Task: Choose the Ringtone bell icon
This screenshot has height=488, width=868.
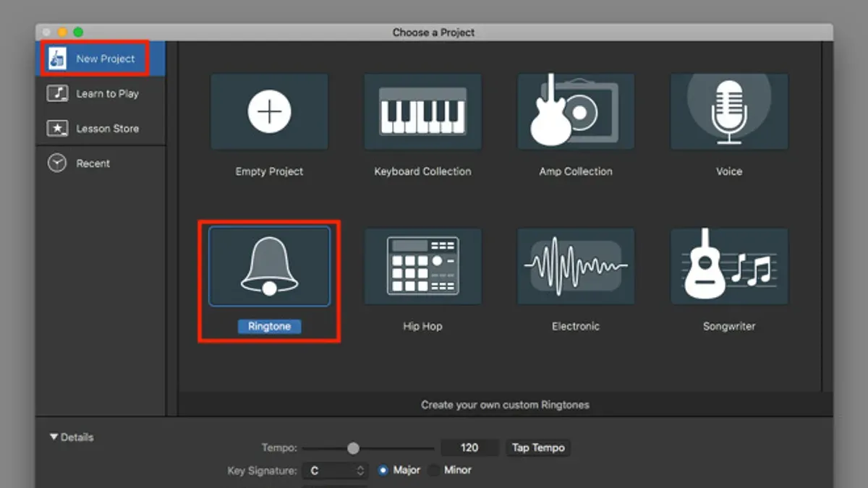Action: pos(269,266)
